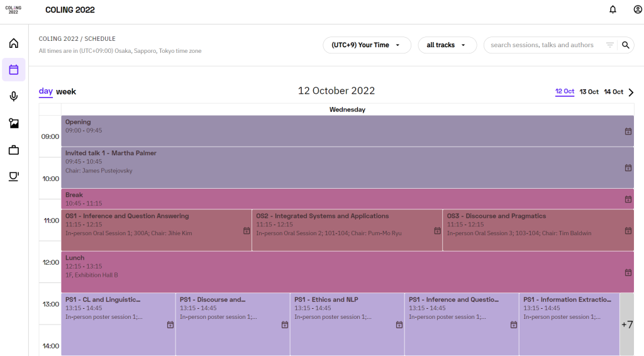Open the Home icon in sidebar
Viewport: 644px width, 356px height.
point(14,43)
